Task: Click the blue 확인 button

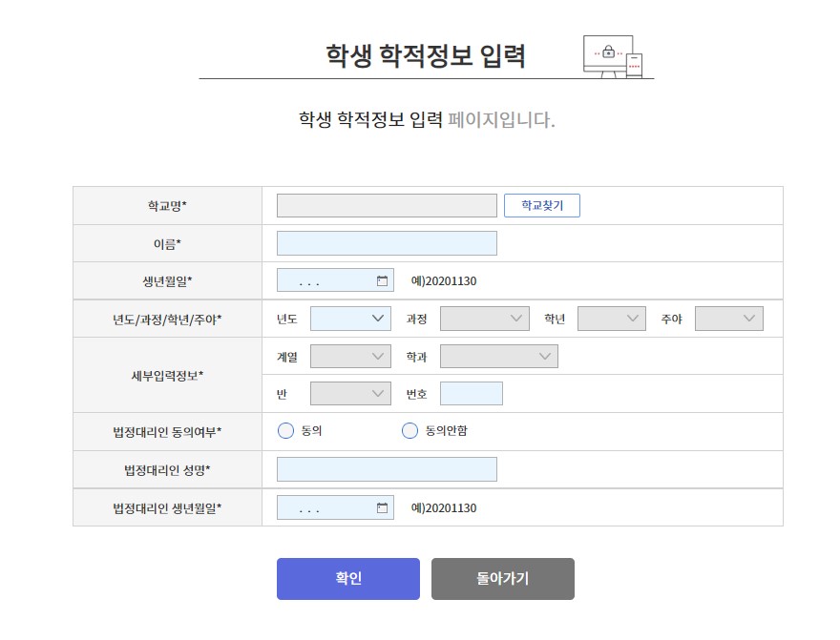Action: click(x=347, y=579)
